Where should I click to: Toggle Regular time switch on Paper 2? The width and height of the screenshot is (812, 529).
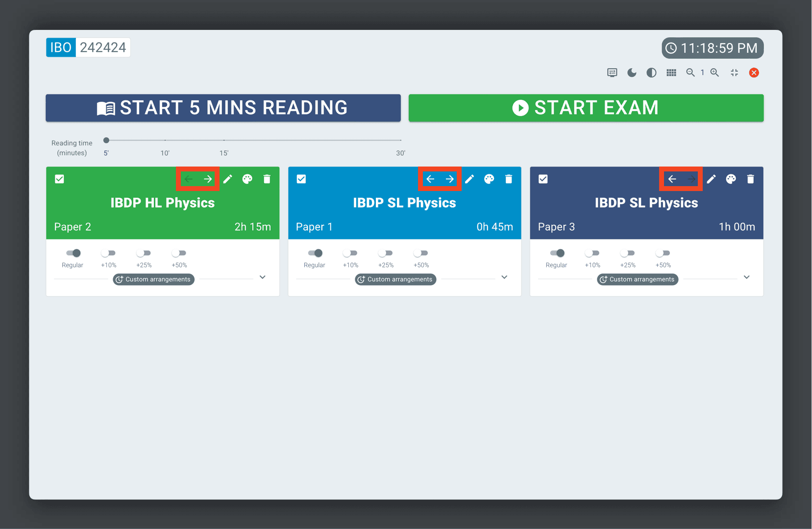pos(74,253)
